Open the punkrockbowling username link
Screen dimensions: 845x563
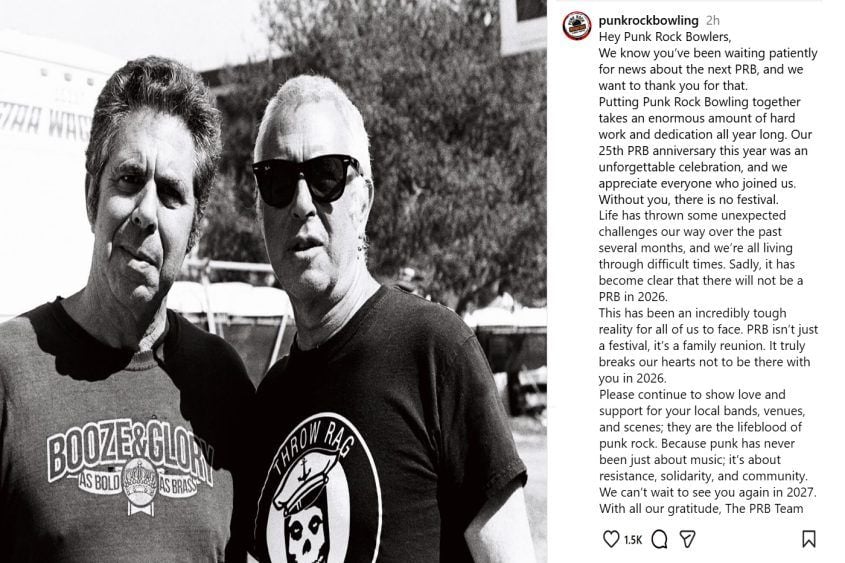(x=648, y=20)
